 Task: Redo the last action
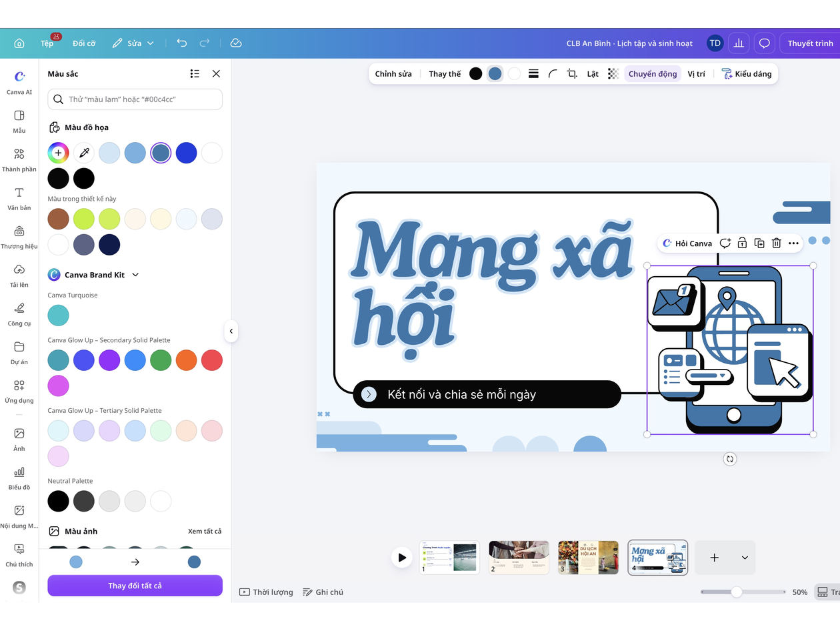tap(205, 43)
